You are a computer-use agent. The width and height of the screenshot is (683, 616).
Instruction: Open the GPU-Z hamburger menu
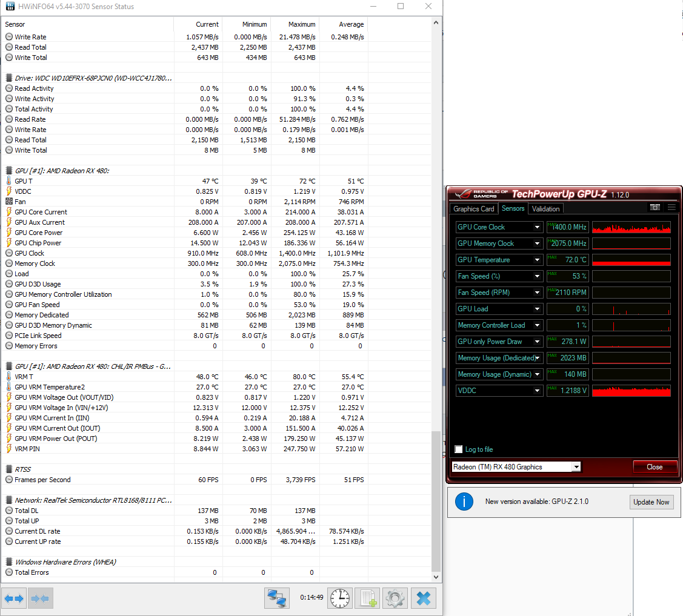pos(671,207)
